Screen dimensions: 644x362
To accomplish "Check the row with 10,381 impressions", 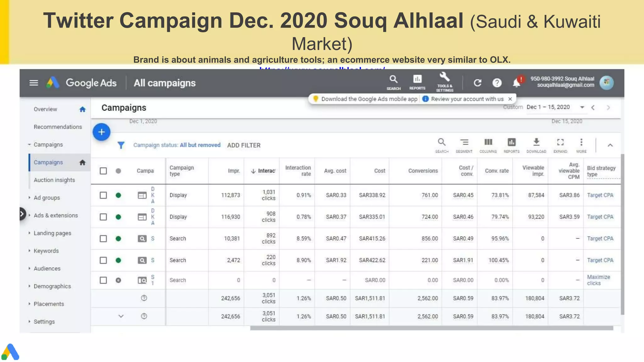I will point(103,239).
